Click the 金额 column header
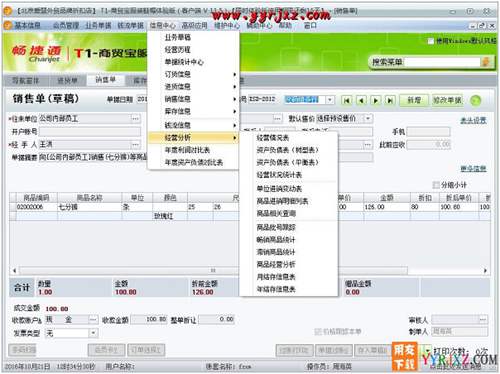 [x=387, y=198]
